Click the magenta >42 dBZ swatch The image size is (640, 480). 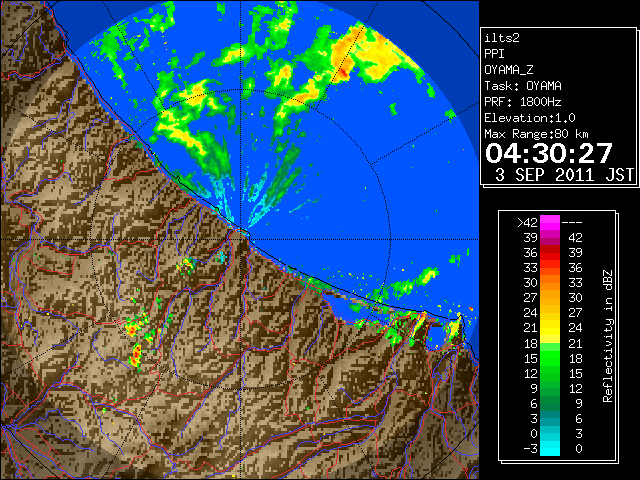[550, 222]
